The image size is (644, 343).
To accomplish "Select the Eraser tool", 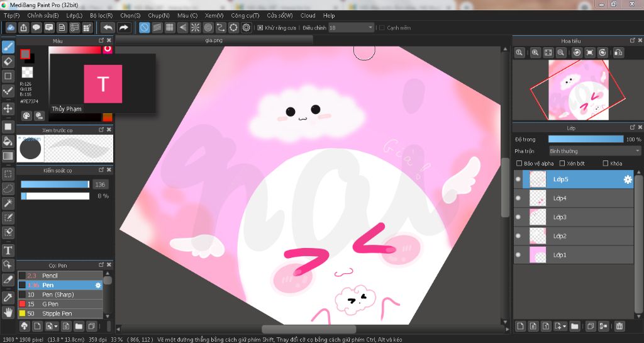I will click(8, 62).
